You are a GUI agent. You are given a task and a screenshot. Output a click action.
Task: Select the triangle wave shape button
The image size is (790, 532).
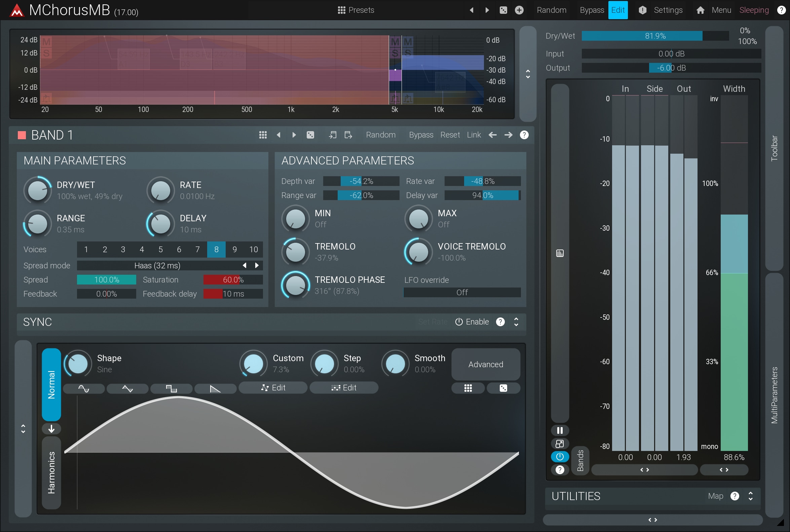coord(127,388)
